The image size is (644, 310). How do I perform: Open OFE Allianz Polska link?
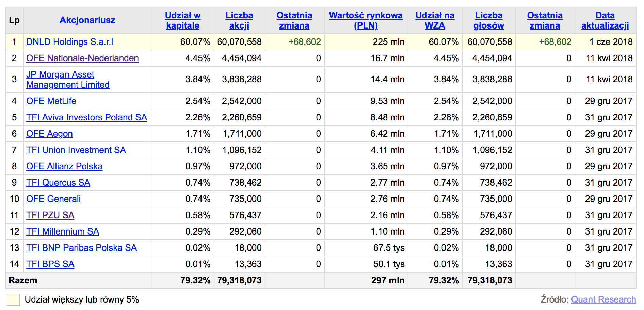(x=64, y=166)
